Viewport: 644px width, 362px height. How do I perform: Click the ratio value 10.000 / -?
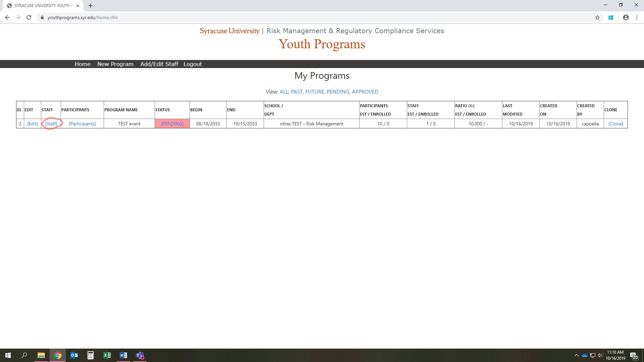[478, 124]
